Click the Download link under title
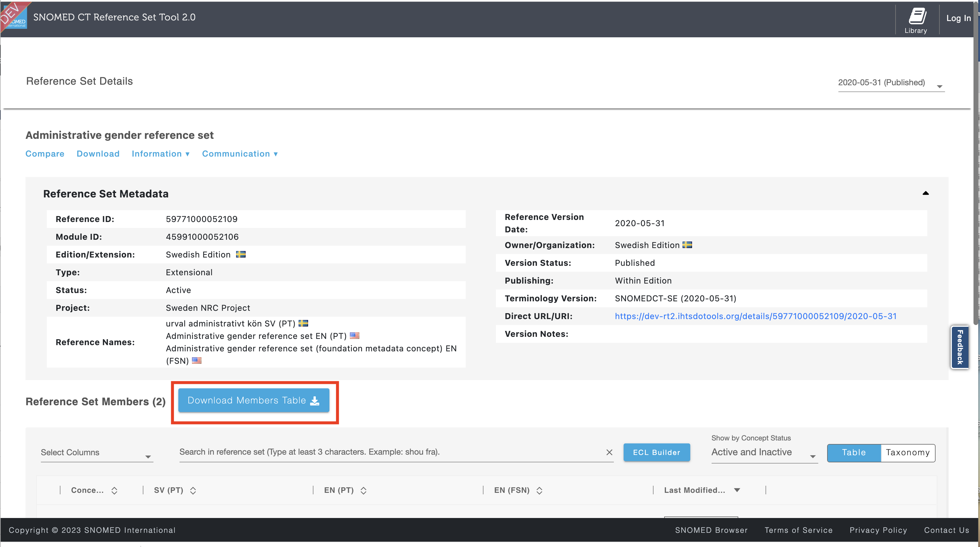Image resolution: width=980 pixels, height=547 pixels. coord(98,154)
